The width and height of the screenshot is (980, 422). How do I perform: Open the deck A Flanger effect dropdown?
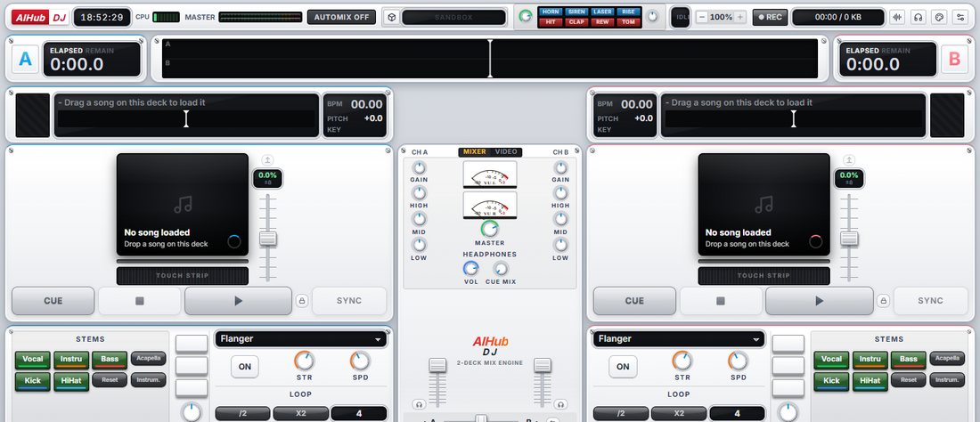[300, 339]
